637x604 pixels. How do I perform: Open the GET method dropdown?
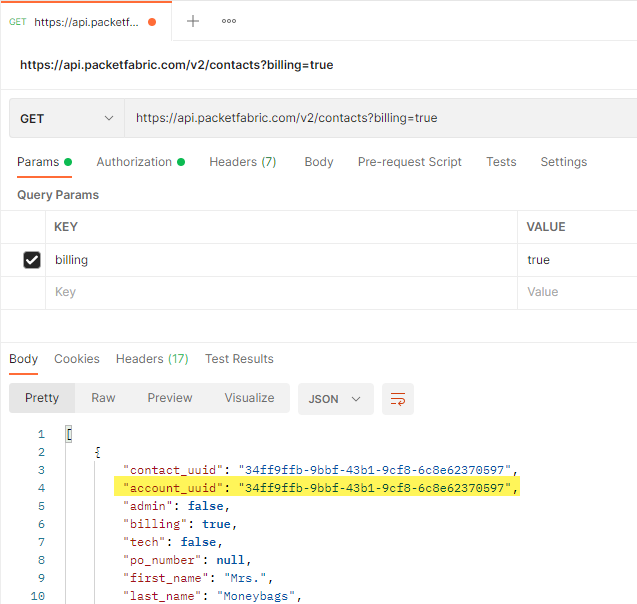(66, 118)
